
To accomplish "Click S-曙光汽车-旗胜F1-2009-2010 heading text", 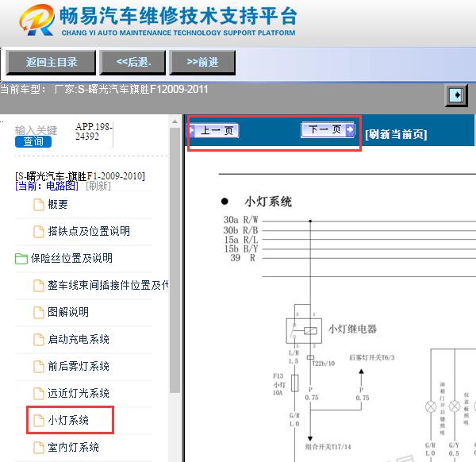I will tap(80, 176).
